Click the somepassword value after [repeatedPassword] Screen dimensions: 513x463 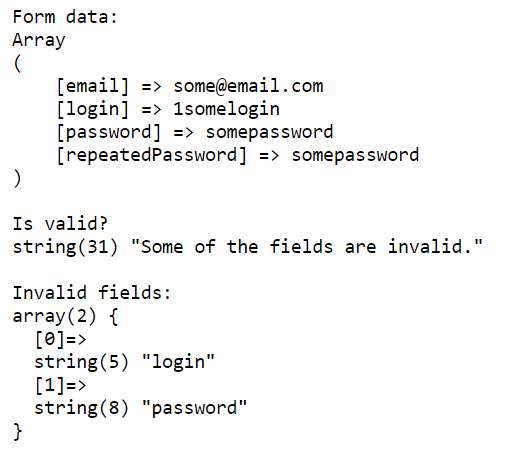355,155
